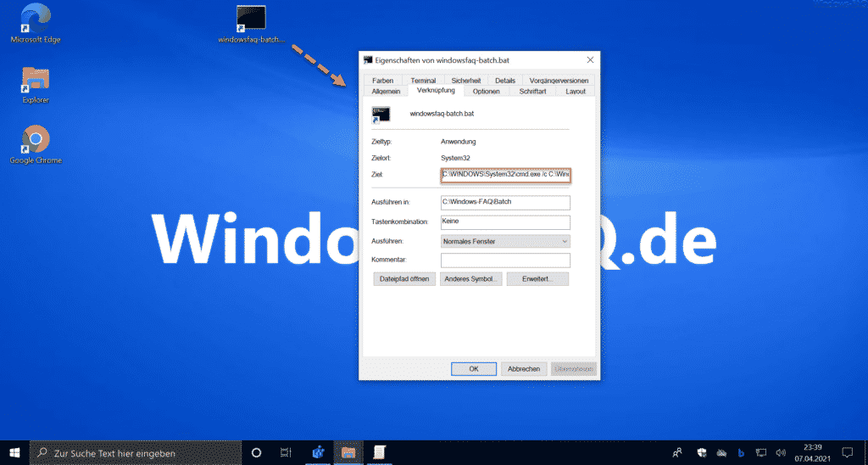Open the Layout tab
This screenshot has width=868, height=465.
tap(576, 92)
